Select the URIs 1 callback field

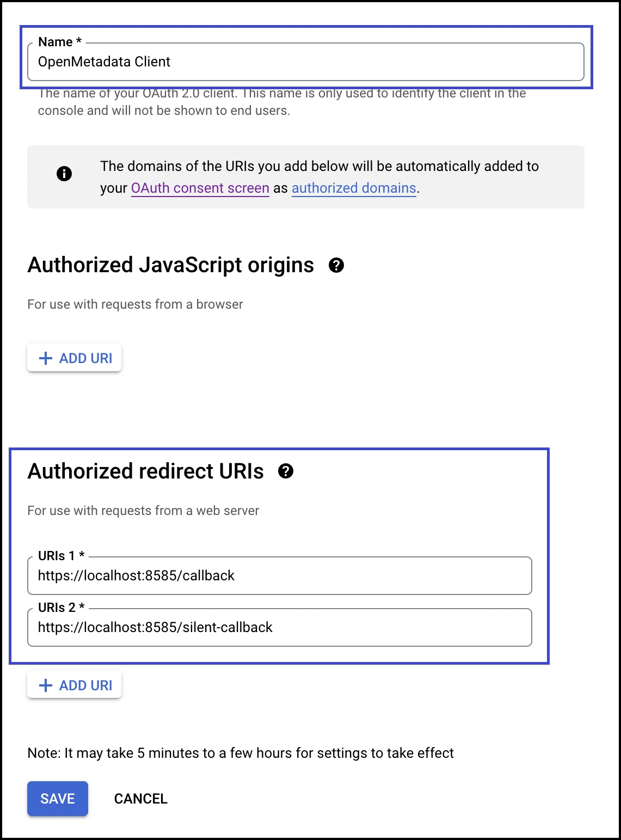coord(280,575)
